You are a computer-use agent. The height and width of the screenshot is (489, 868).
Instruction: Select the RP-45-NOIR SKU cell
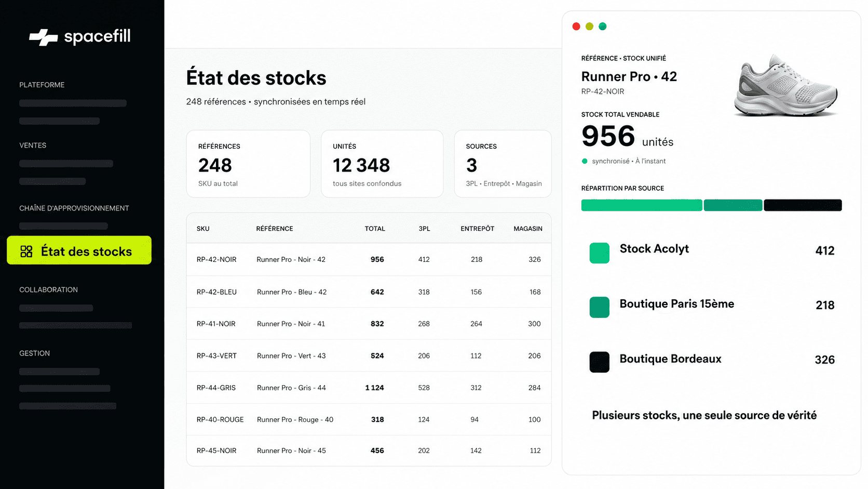pyautogui.click(x=216, y=451)
